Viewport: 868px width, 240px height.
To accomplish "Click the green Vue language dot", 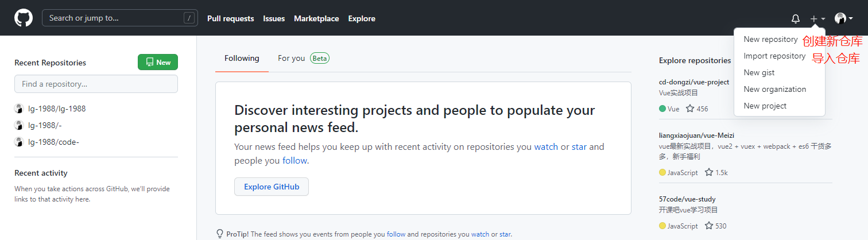I will pyautogui.click(x=662, y=109).
